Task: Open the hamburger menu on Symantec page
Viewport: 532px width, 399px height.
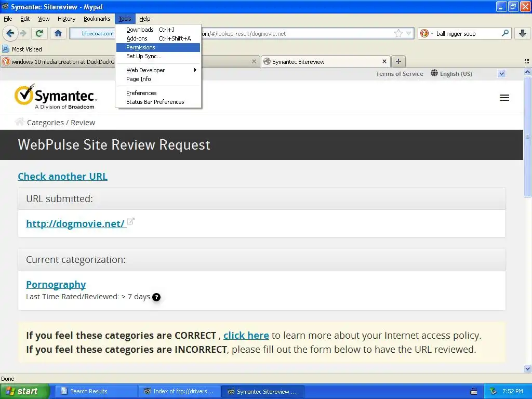Action: coord(504,98)
